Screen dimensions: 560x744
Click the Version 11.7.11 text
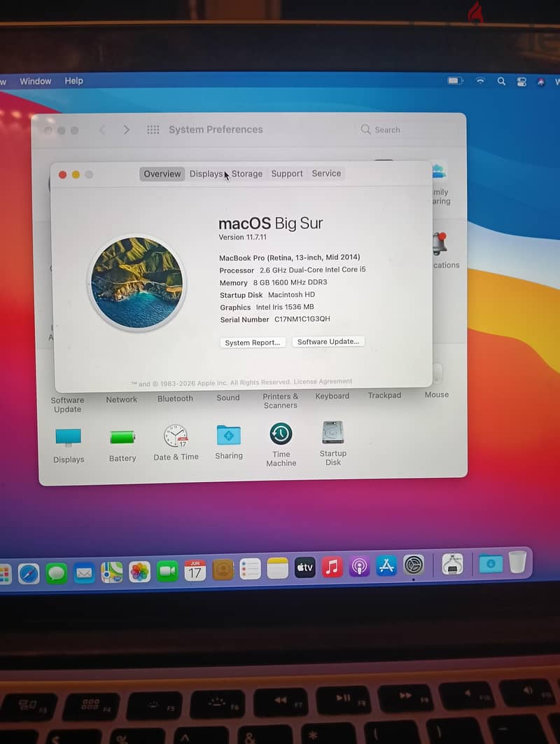pos(242,237)
